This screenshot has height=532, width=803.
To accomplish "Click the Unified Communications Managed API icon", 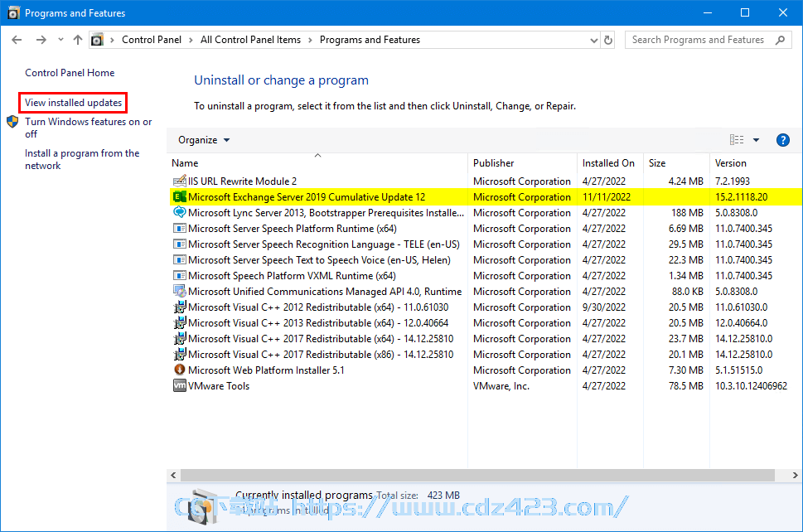I will [x=180, y=291].
